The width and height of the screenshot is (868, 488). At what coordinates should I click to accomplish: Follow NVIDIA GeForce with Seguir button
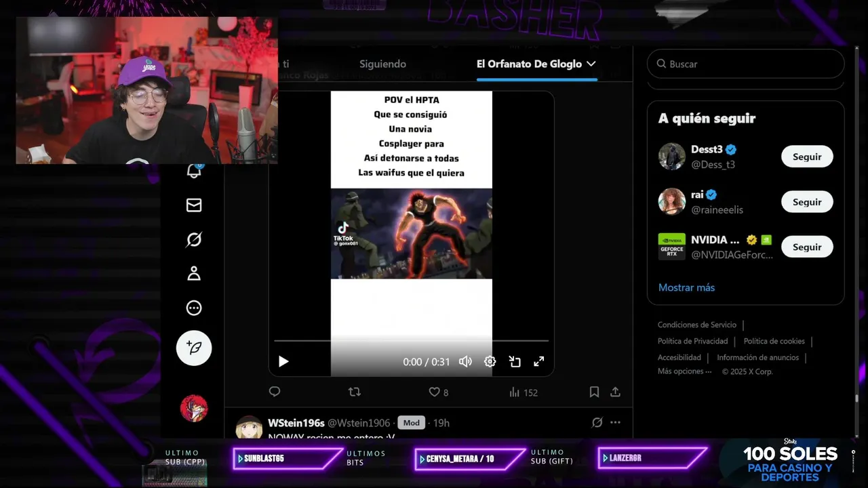click(807, 247)
